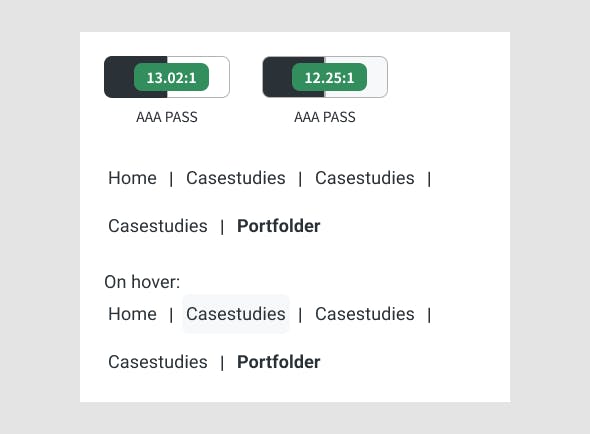The width and height of the screenshot is (590, 434).
Task: Click separator bar after Home in top navigation
Action: [171, 179]
